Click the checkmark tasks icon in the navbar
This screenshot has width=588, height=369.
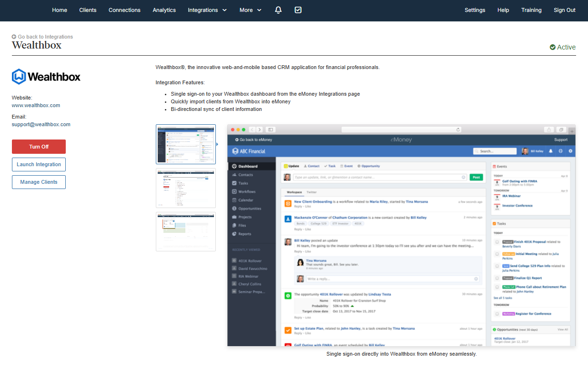298,10
